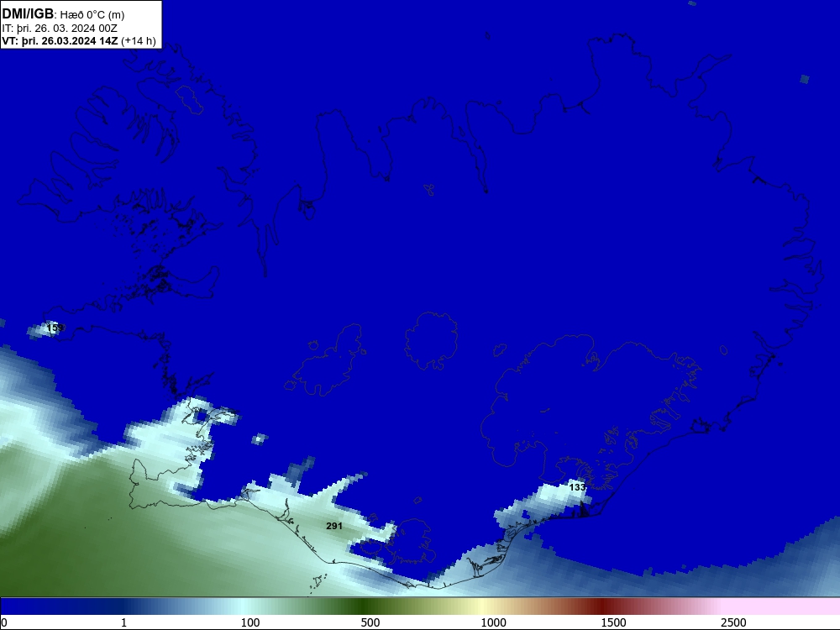Click the 159 value label at Snæfellsnes

click(x=55, y=328)
